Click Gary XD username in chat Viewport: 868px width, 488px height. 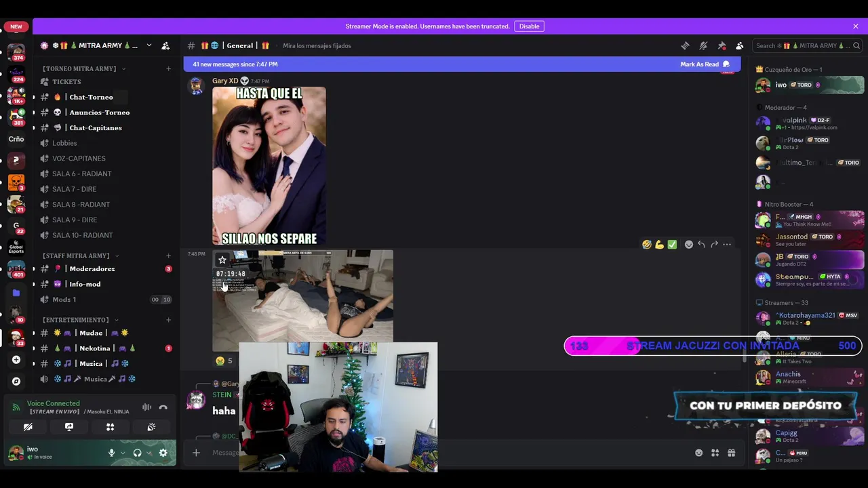click(225, 81)
